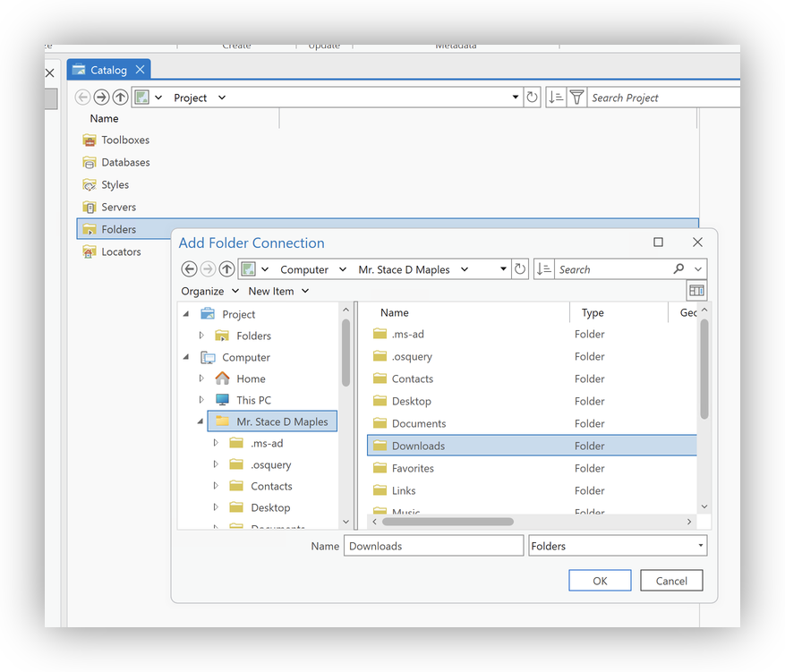Viewport: 785px width, 672px height.
Task: Select the Documents folder in the list
Action: tap(418, 423)
